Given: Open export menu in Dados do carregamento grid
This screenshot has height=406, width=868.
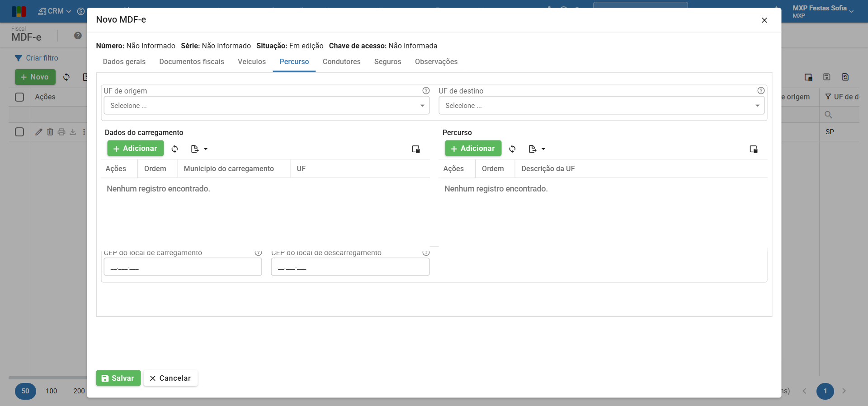Looking at the screenshot, I should (x=199, y=149).
